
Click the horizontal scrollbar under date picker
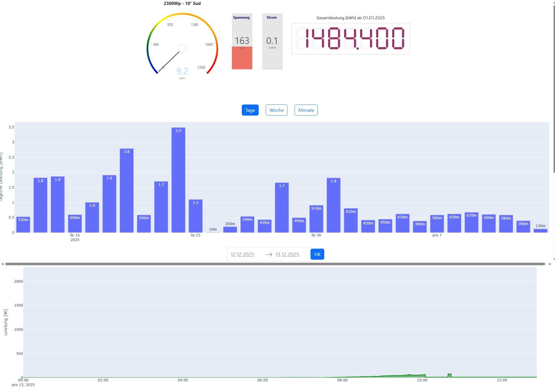tap(275, 264)
